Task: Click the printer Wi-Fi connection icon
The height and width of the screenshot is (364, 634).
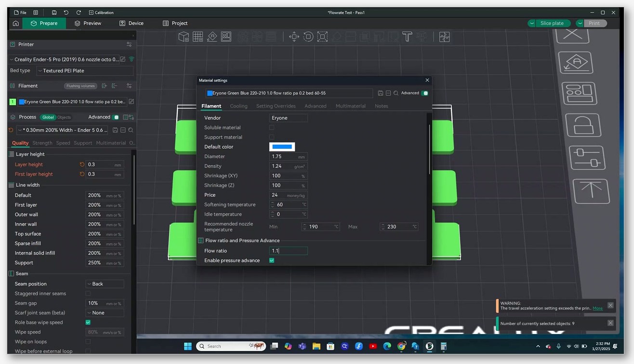Action: [131, 59]
